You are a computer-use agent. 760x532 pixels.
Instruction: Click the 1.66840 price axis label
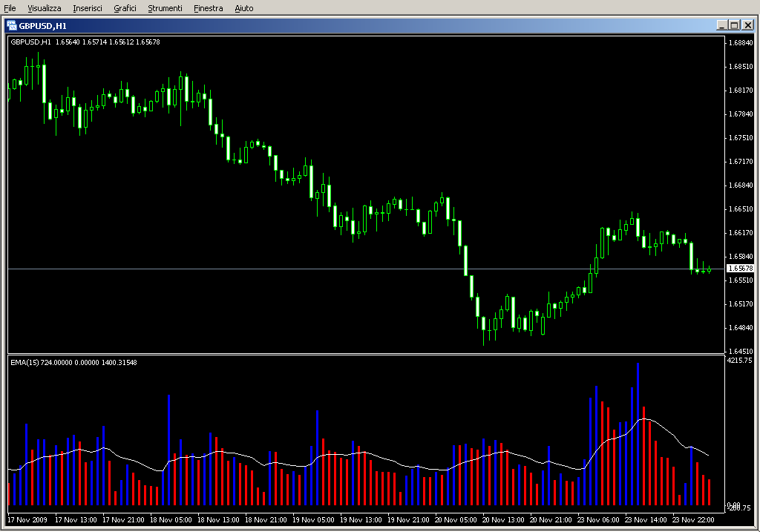click(x=741, y=185)
